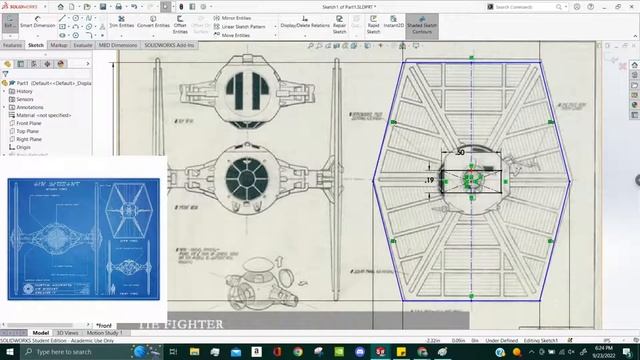Image resolution: width=640 pixels, height=360 pixels.
Task: Expand the Smart Dimension dropdown arrow
Action: tap(38, 36)
